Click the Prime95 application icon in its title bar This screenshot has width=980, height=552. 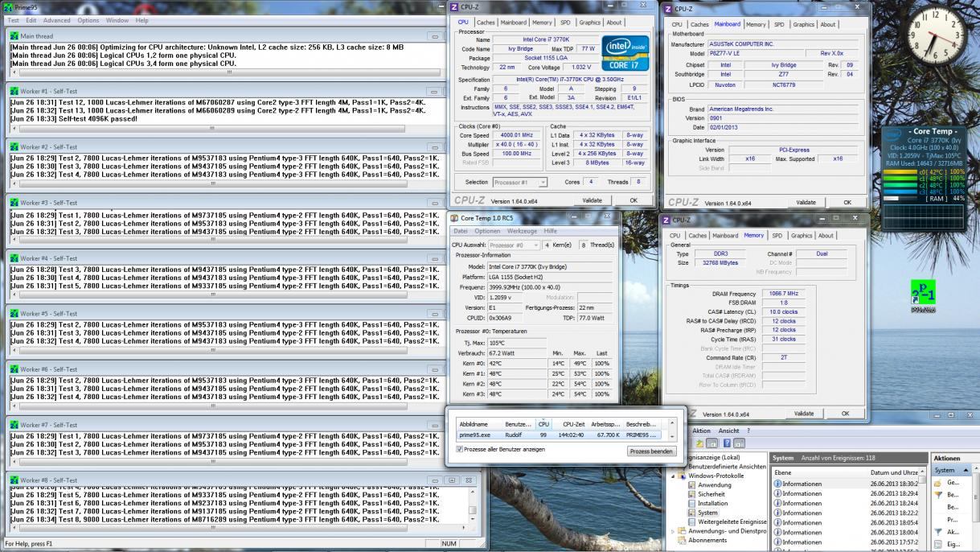tap(10, 7)
